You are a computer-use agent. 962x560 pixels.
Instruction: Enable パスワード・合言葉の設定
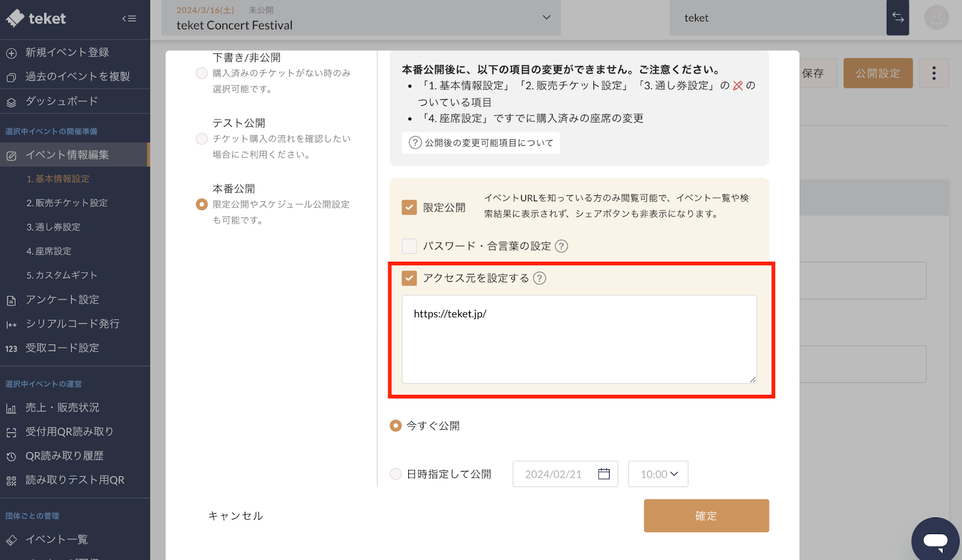[409, 246]
